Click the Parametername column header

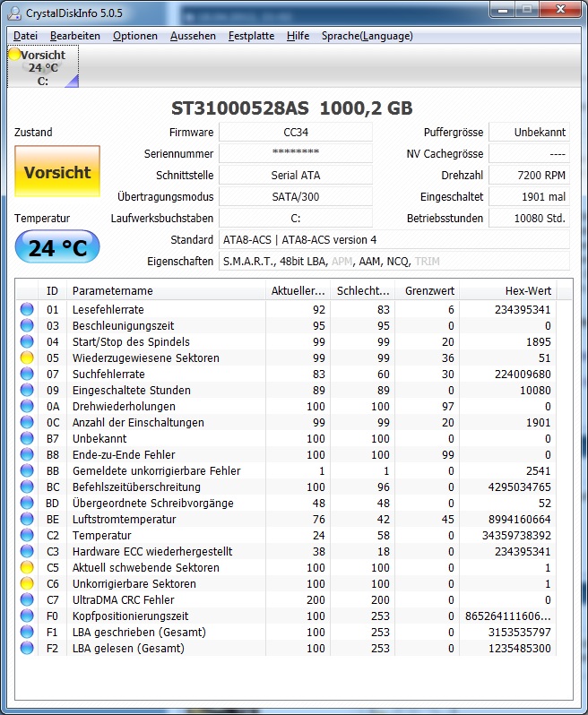(x=166, y=290)
